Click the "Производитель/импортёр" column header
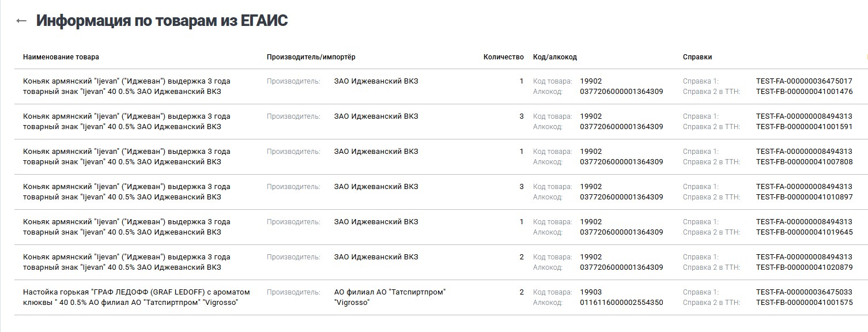 coord(311,57)
